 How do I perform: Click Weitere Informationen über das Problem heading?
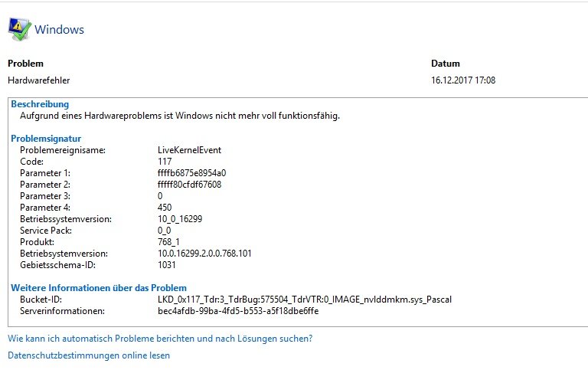(99, 288)
